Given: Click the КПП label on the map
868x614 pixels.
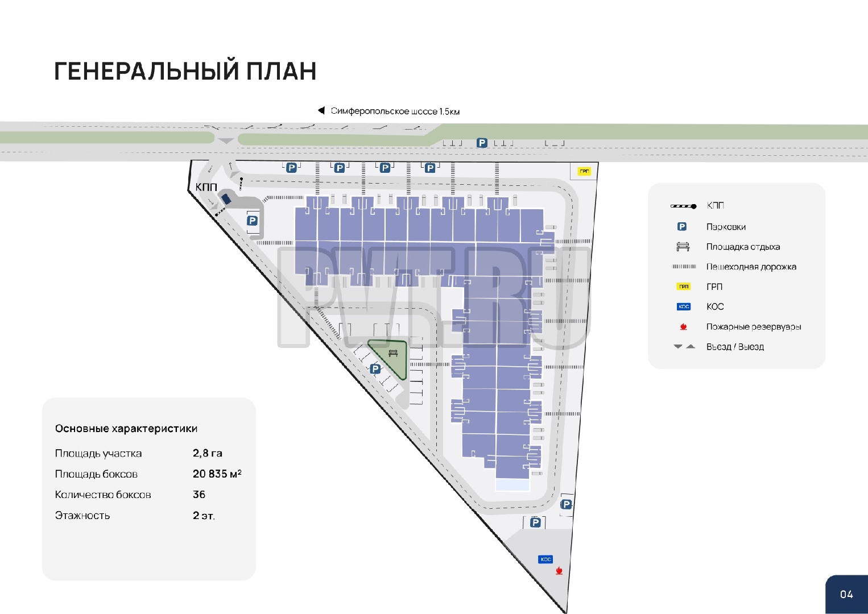Looking at the screenshot, I should pyautogui.click(x=206, y=187).
